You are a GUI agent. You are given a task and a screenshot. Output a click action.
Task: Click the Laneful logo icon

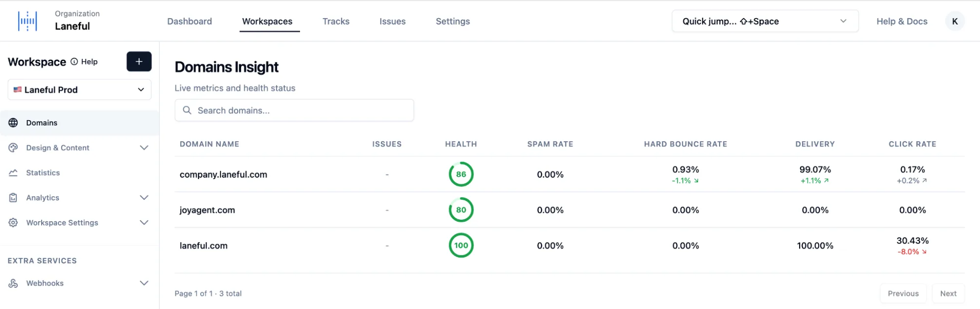[x=27, y=21]
